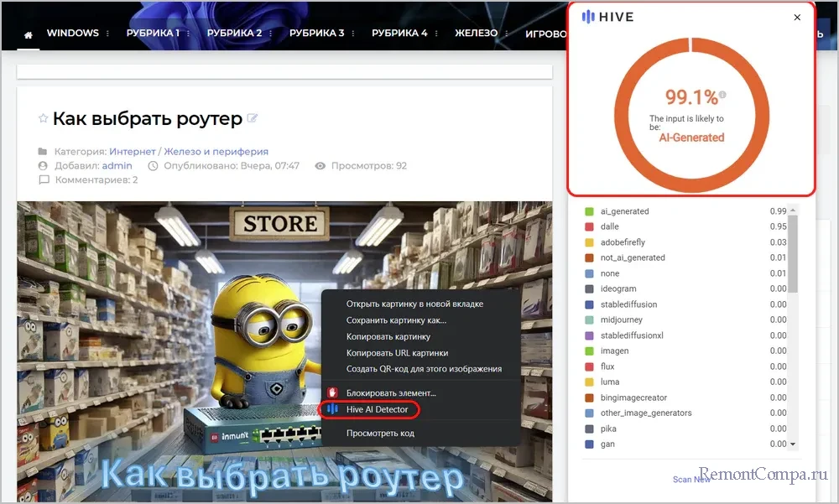This screenshot has height=504, width=839.
Task: Click the home icon in the navigation bar
Action: coord(28,33)
